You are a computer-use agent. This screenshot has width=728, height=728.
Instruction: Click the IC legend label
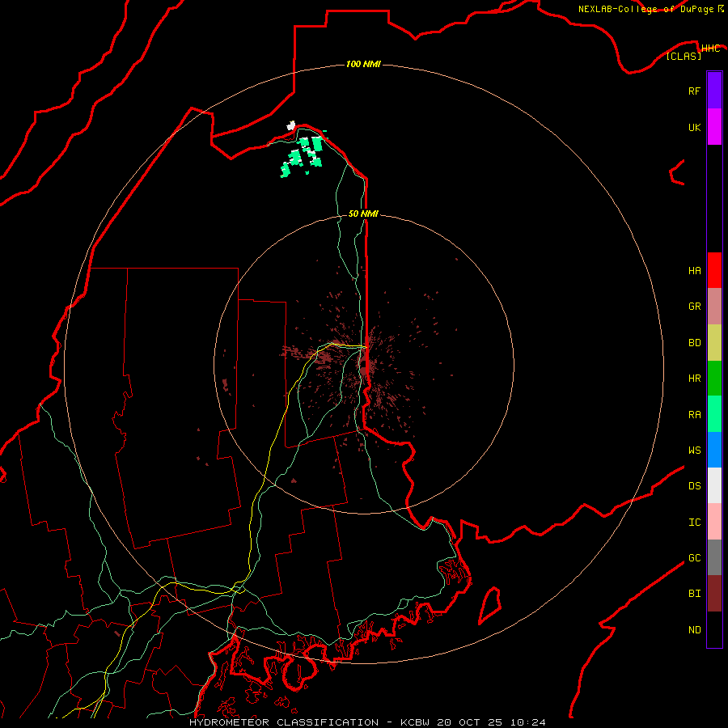[x=694, y=523]
